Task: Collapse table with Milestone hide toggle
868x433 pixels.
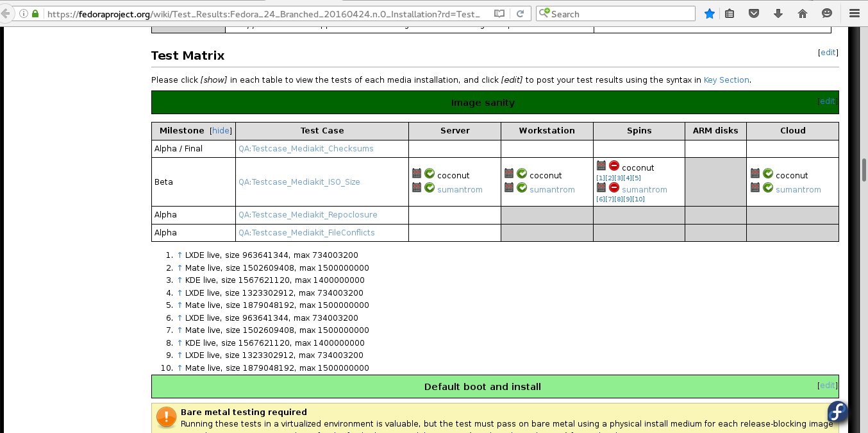Action: click(x=221, y=130)
